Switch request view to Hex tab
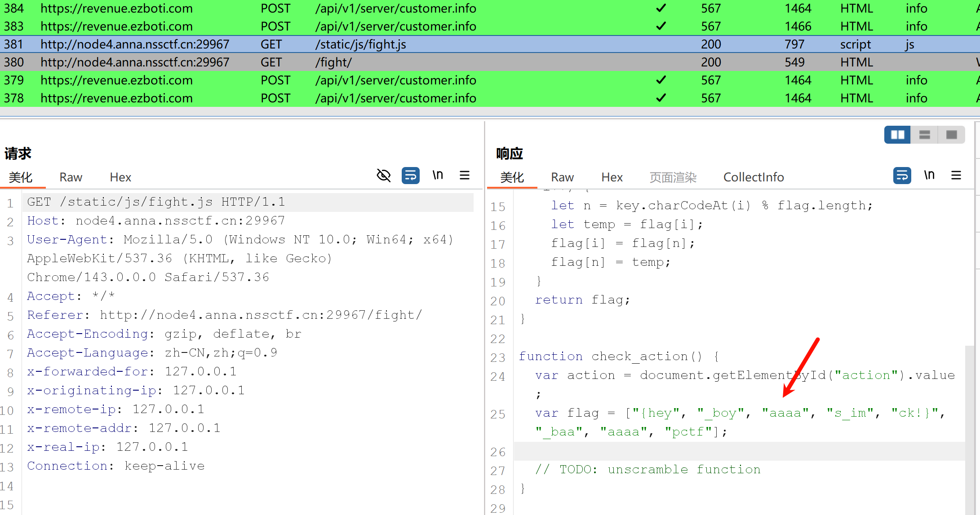 pos(120,177)
